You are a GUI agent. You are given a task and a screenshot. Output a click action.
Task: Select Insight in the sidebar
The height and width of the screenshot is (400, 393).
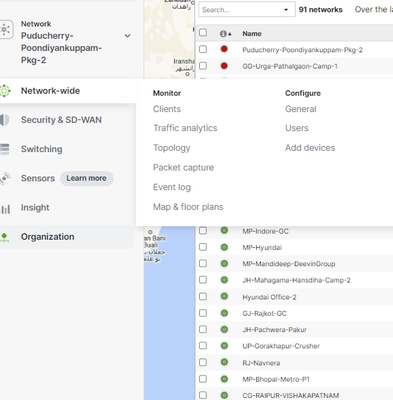tap(35, 208)
